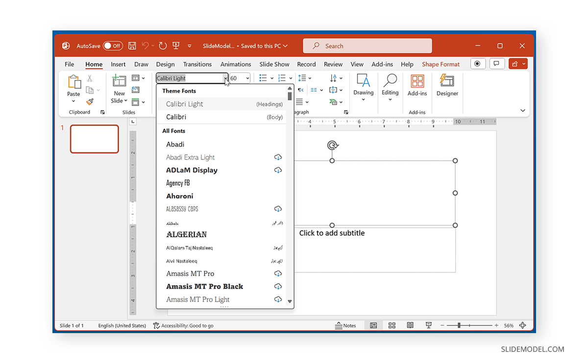
Task: Toggle numbered list formatting
Action: (x=282, y=78)
